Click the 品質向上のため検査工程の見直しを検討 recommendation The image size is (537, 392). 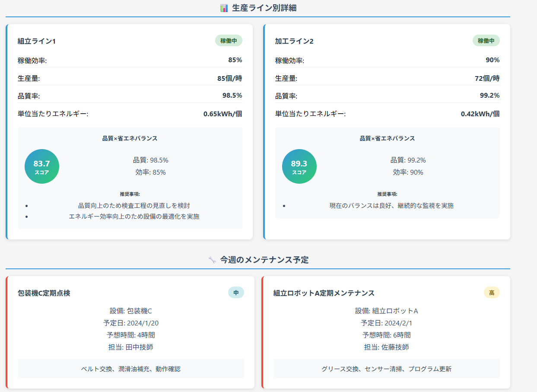[134, 205]
